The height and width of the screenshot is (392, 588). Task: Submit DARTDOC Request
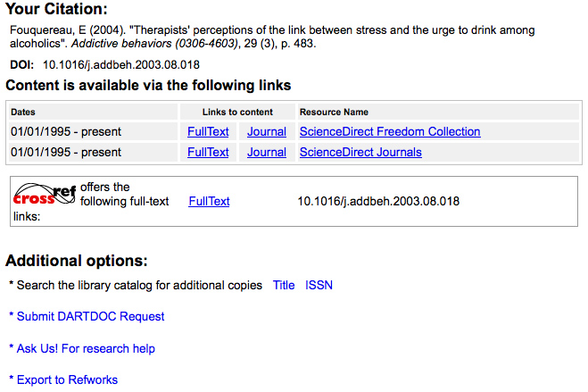[90, 316]
